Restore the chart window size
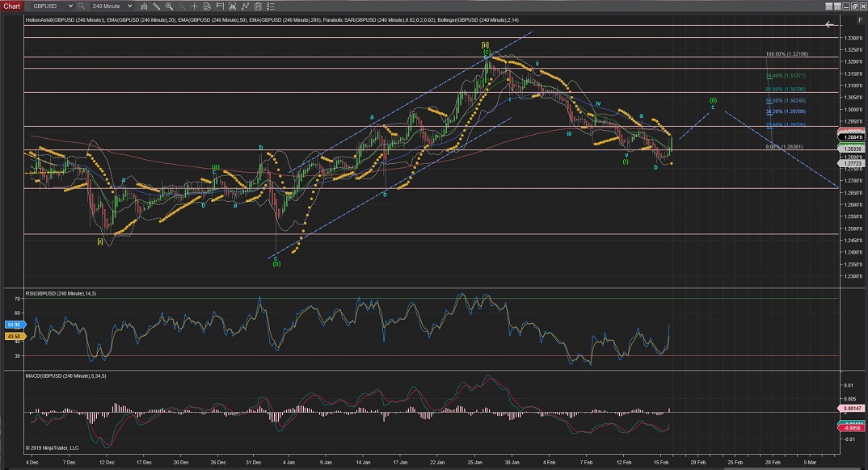This screenshot has height=470, width=868. 855,6
